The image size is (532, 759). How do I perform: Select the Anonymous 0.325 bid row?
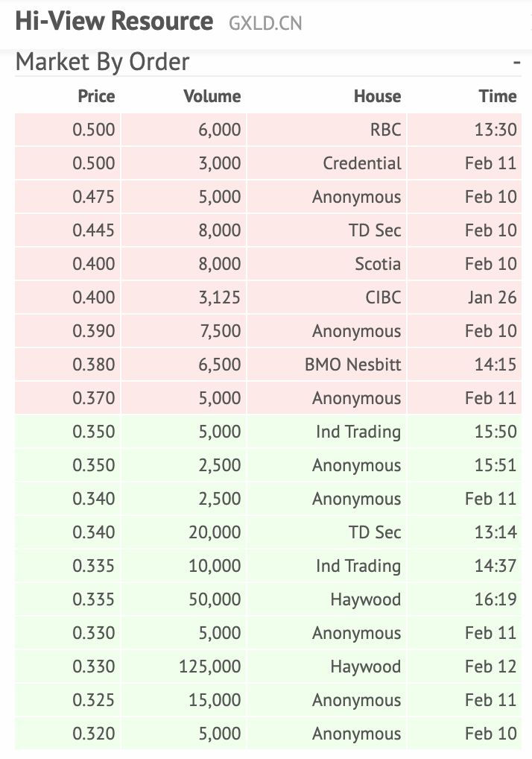pos(268,700)
